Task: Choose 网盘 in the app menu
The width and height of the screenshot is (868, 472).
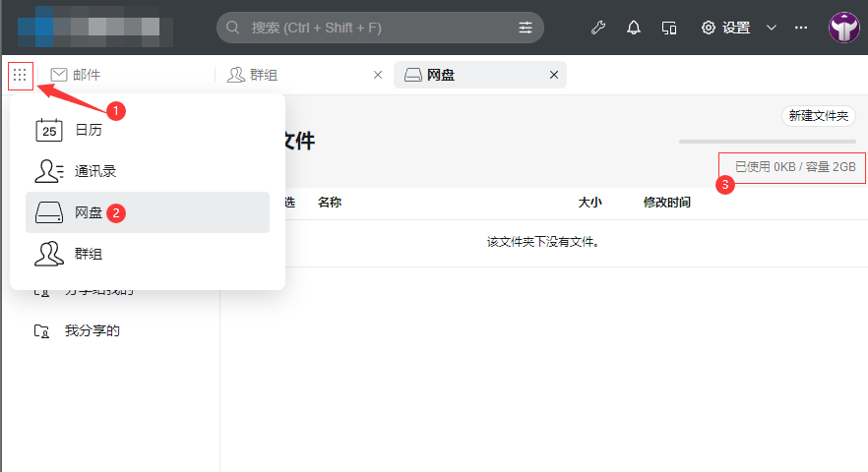Action: (88, 212)
